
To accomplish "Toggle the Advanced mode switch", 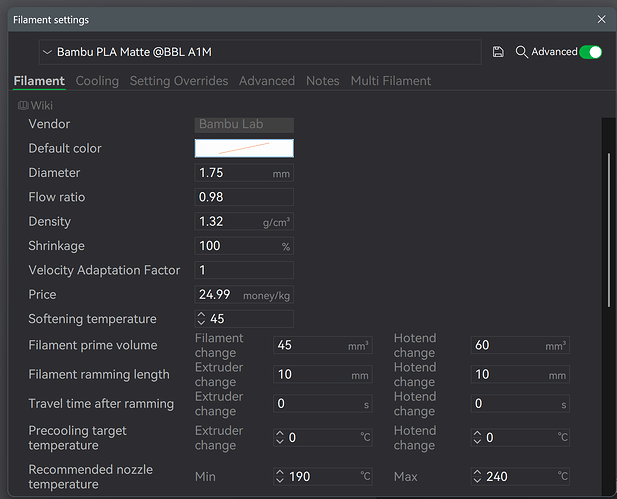I will (590, 52).
